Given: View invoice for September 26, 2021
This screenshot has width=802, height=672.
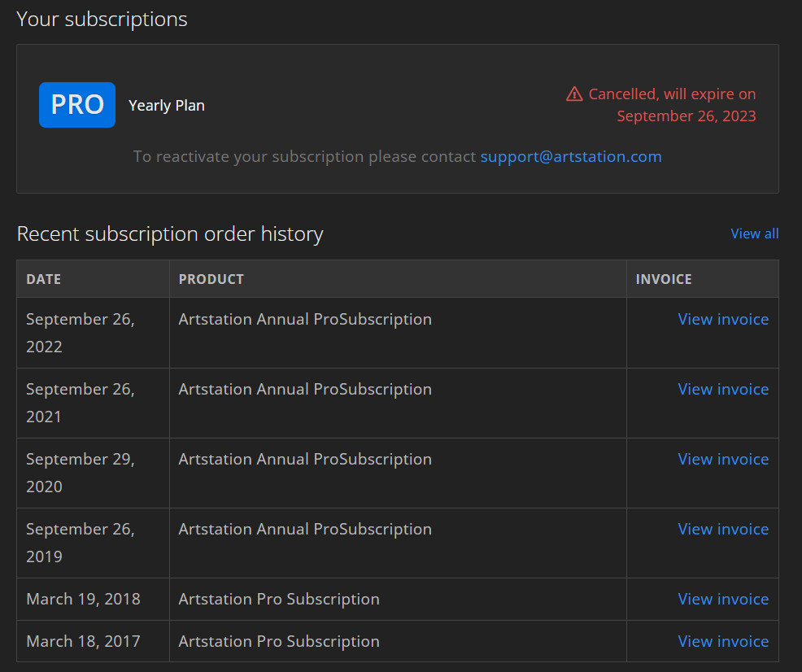Looking at the screenshot, I should coord(723,389).
